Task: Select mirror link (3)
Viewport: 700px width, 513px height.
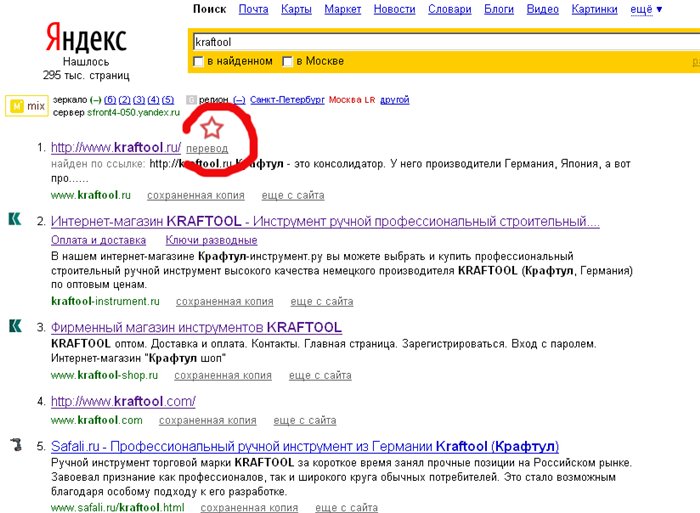Action: (x=139, y=100)
